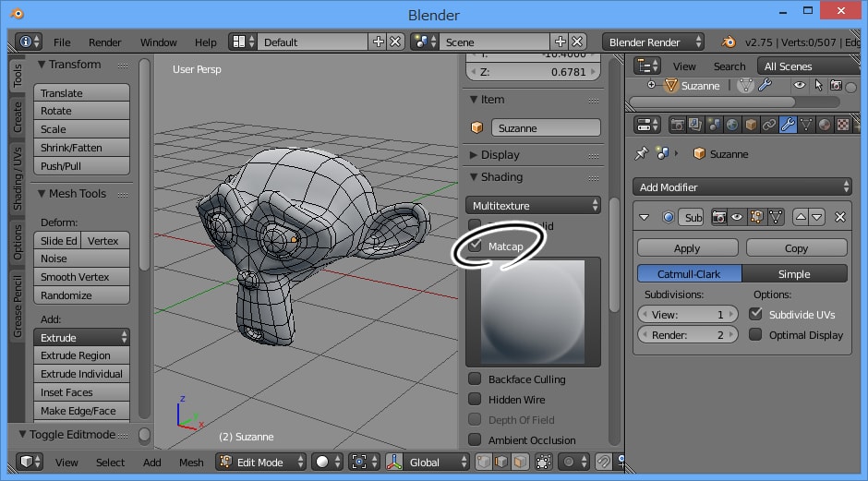Switch to edge select mode
This screenshot has height=481, width=868.
501,462
